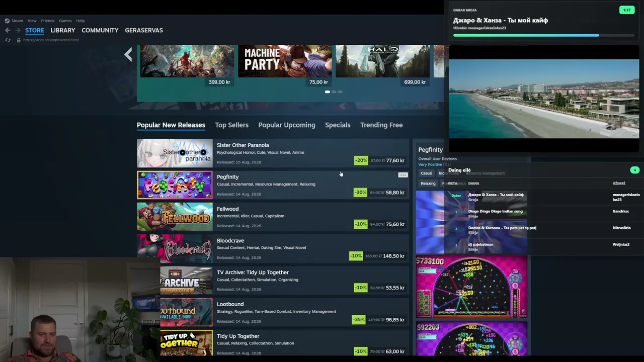Select queued song Domas & Karoona
The image size is (644, 362).
(502, 228)
